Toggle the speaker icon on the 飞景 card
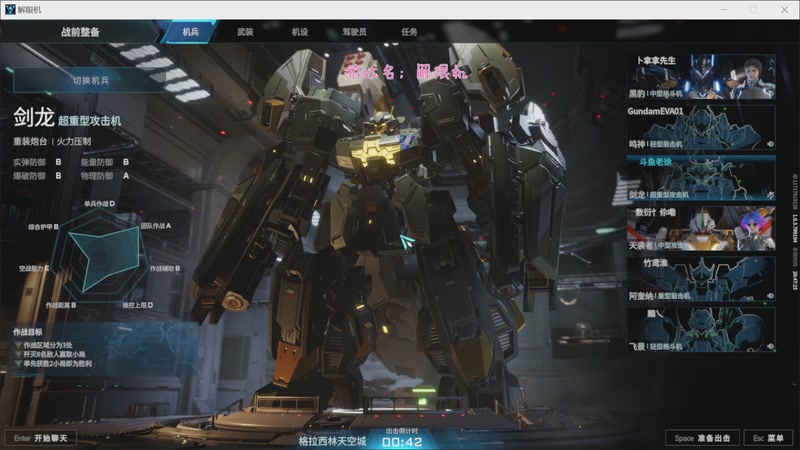The height and width of the screenshot is (450, 800). (x=770, y=346)
